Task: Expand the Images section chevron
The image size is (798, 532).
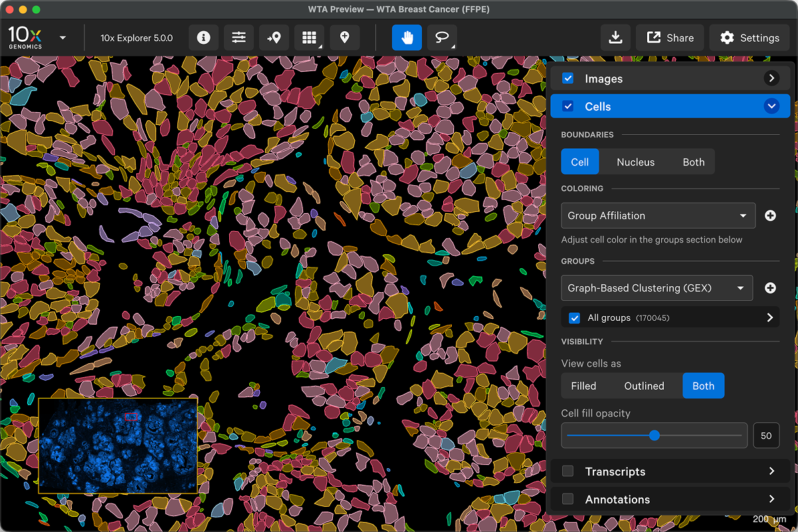Action: [x=771, y=78]
